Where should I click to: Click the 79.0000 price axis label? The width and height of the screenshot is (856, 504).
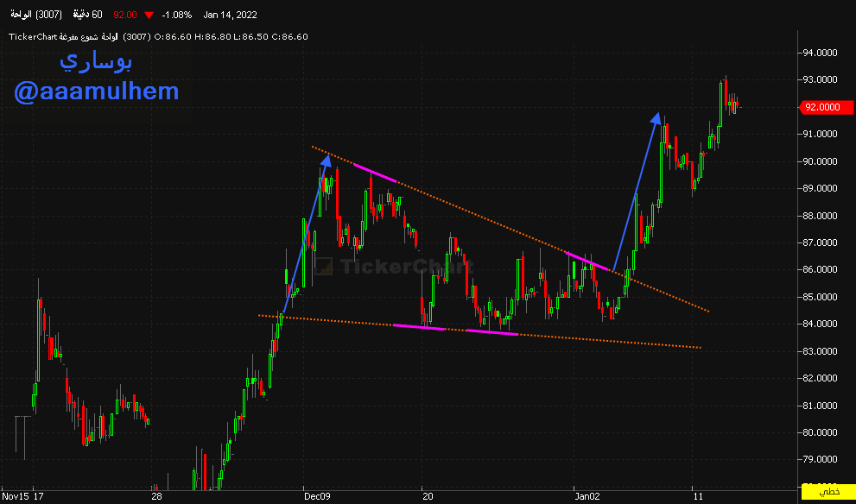click(819, 459)
